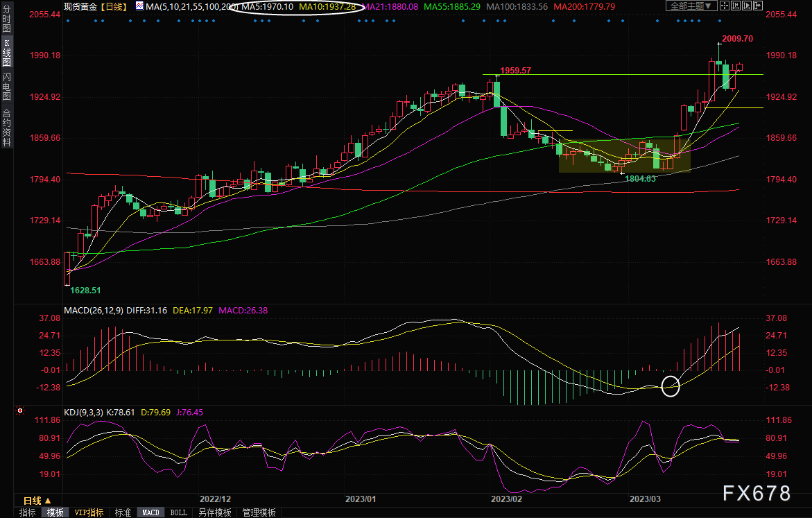Click the 1959.57 price label
Image resolution: width=812 pixels, height=518 pixels.
click(515, 71)
